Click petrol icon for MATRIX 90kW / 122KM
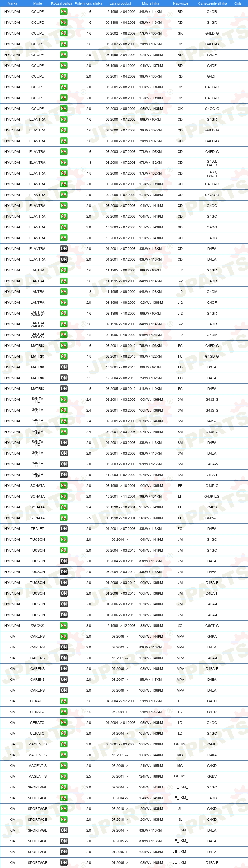The image size is (248, 868). coord(63,356)
